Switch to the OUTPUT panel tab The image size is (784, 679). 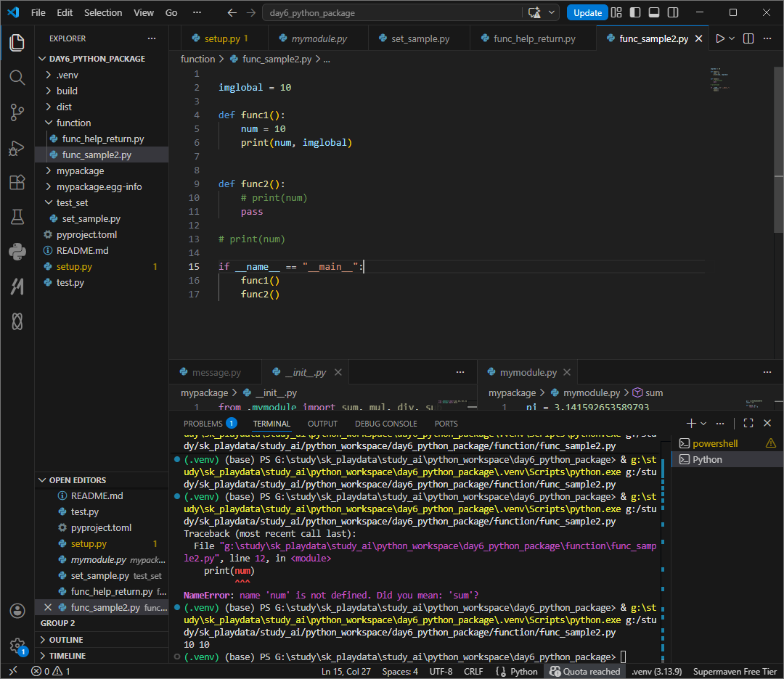[322, 423]
